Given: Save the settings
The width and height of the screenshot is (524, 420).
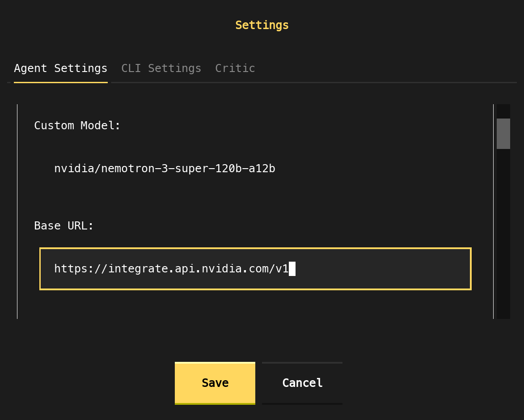Looking at the screenshot, I should [x=215, y=383].
